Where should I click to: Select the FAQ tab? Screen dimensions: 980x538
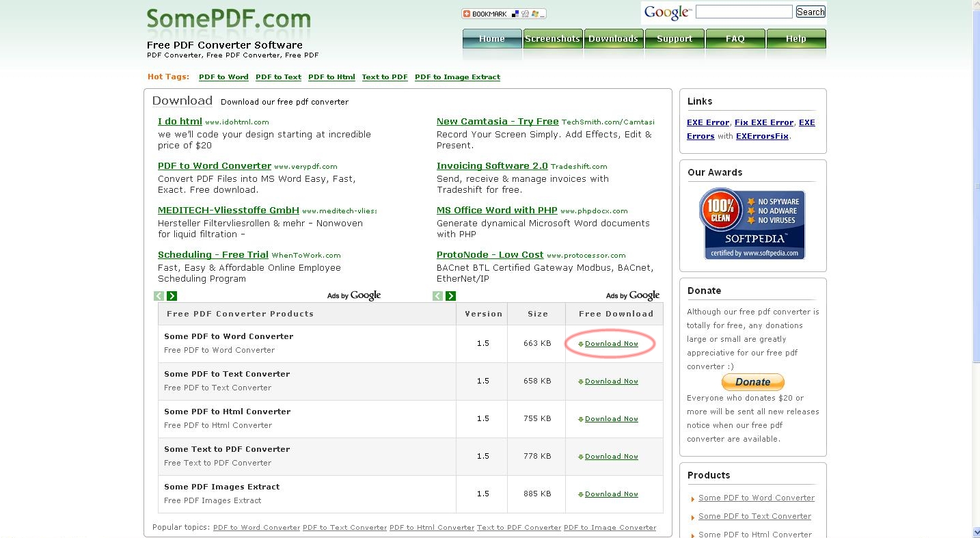point(735,39)
